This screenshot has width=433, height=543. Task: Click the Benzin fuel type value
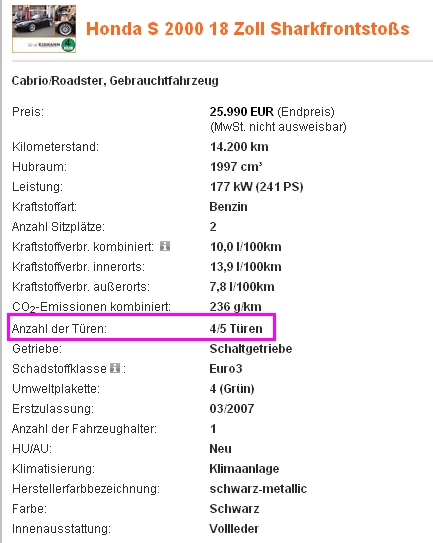[x=228, y=207]
